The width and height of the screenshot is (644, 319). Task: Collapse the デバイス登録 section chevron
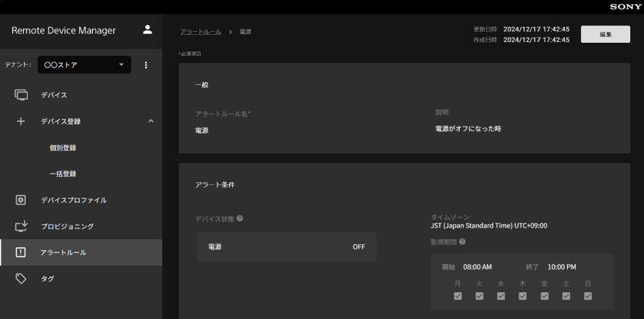pyautogui.click(x=150, y=121)
